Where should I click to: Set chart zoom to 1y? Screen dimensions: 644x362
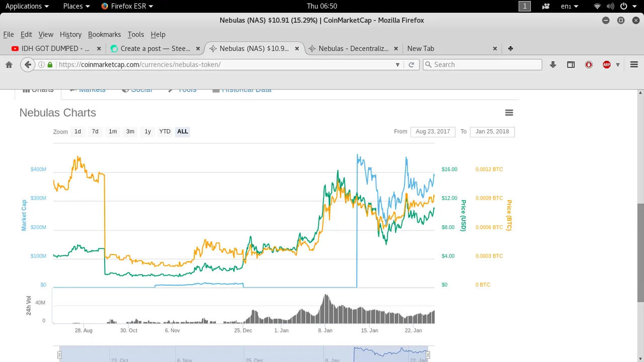pyautogui.click(x=147, y=132)
